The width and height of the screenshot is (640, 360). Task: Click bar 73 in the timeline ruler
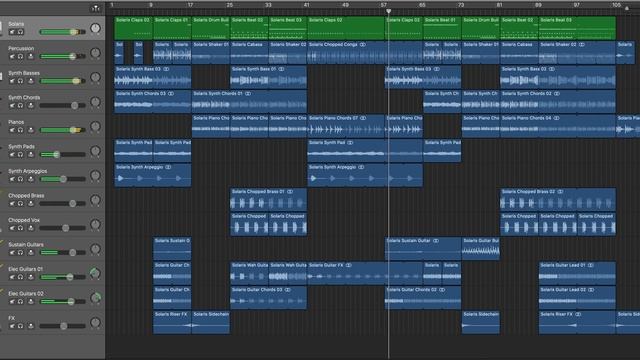click(461, 5)
